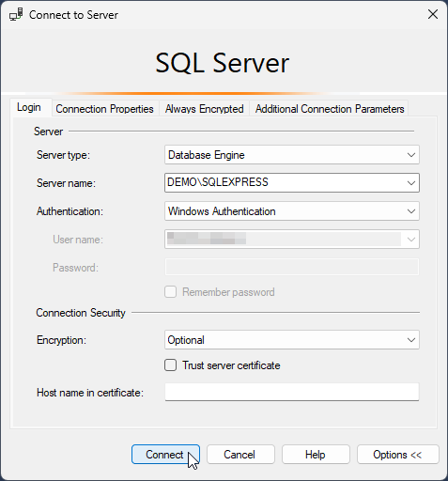
Task: Open the Always Encrypted tab
Action: coord(204,109)
